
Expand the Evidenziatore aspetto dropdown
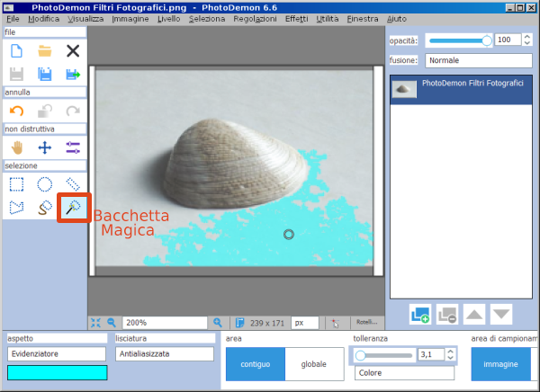point(56,354)
